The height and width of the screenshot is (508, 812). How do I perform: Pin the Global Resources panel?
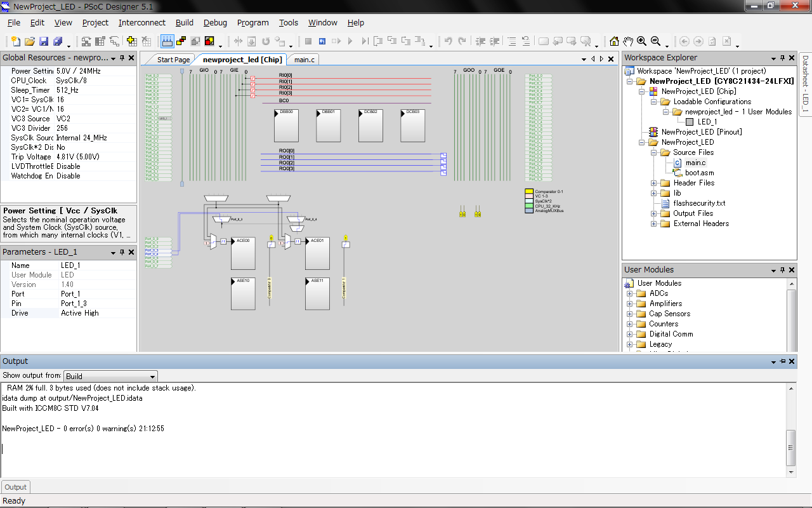[122, 58]
